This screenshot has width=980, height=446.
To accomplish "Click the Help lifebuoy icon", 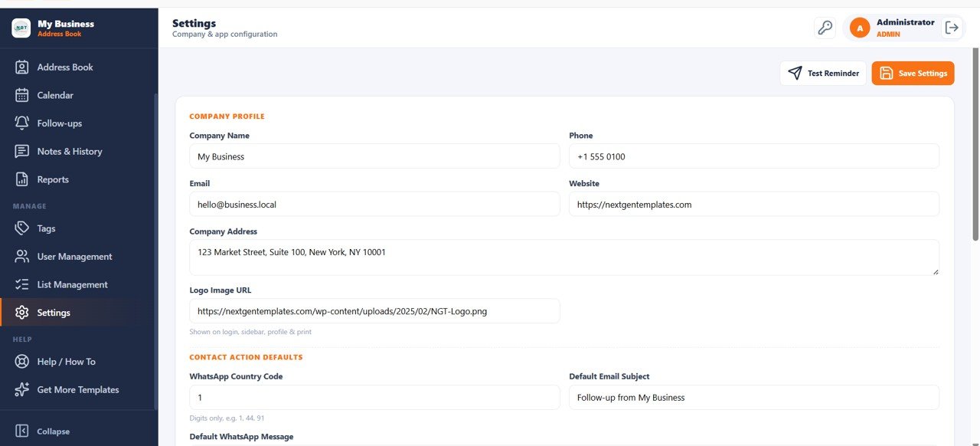I will (x=22, y=362).
